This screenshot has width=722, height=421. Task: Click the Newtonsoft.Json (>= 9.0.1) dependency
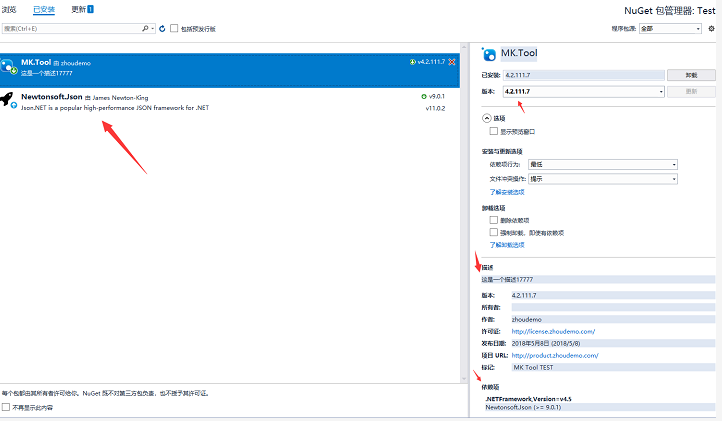[x=523, y=407]
